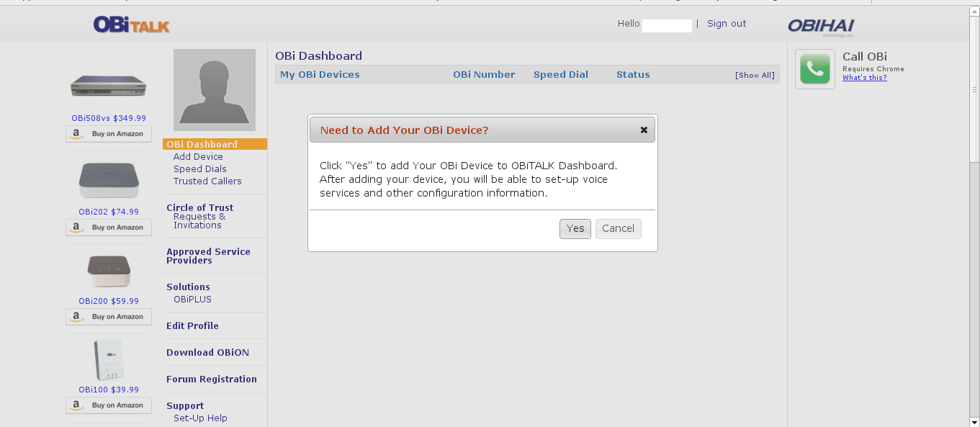Click the Speed Dial column header

[561, 75]
